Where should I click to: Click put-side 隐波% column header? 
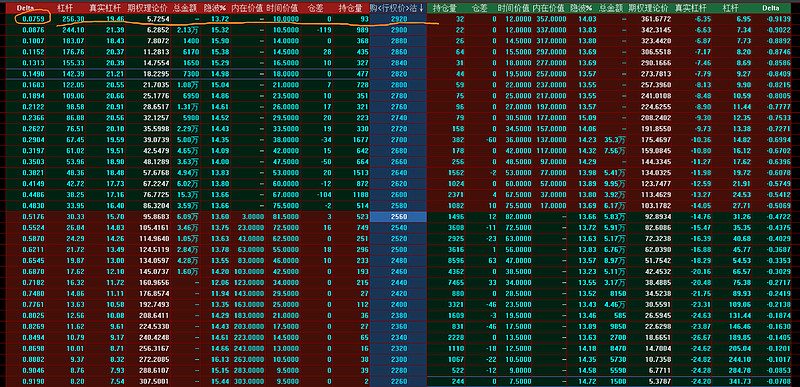click(x=581, y=8)
